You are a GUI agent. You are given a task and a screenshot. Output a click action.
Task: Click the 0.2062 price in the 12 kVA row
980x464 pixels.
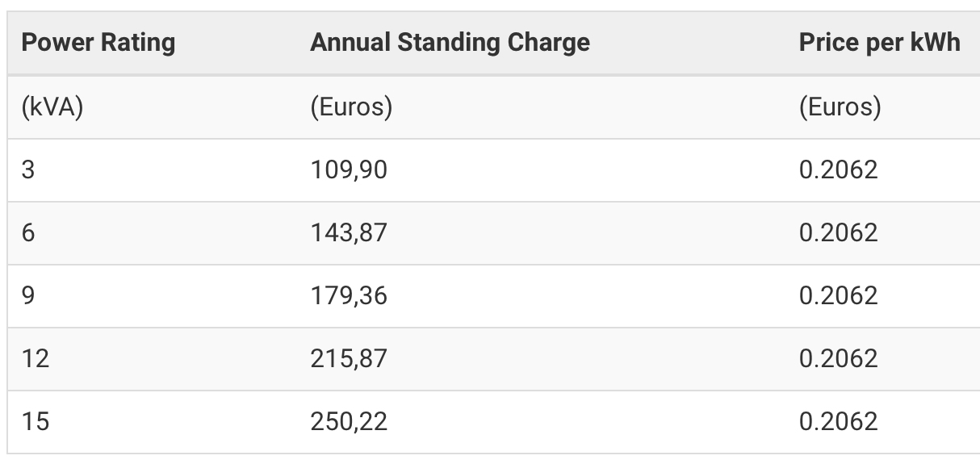click(x=838, y=358)
